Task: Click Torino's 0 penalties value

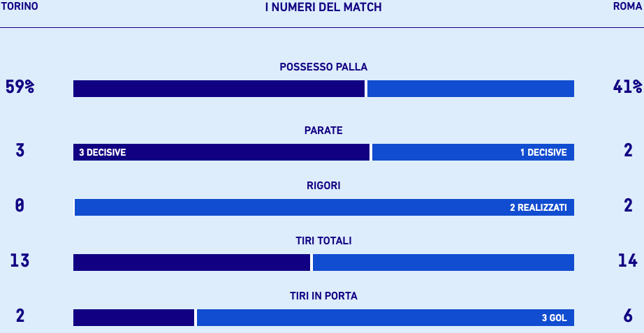Action: coord(20,205)
